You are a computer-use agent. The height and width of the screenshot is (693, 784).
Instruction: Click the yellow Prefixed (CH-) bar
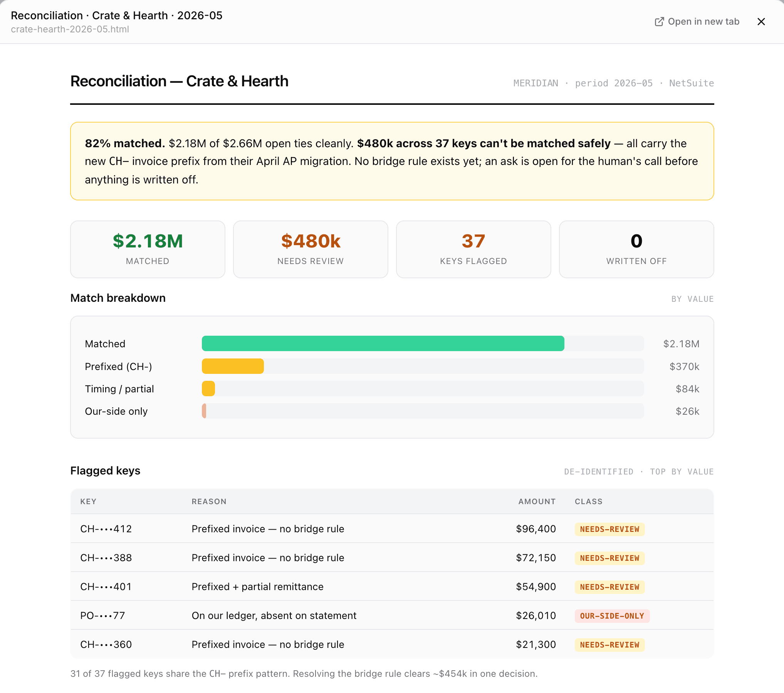click(x=233, y=366)
